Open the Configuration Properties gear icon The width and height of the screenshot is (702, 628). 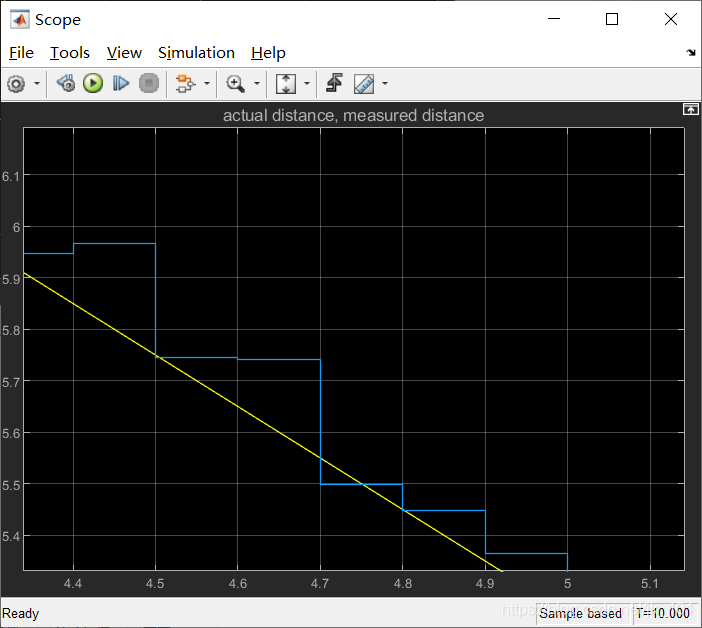click(x=17, y=84)
